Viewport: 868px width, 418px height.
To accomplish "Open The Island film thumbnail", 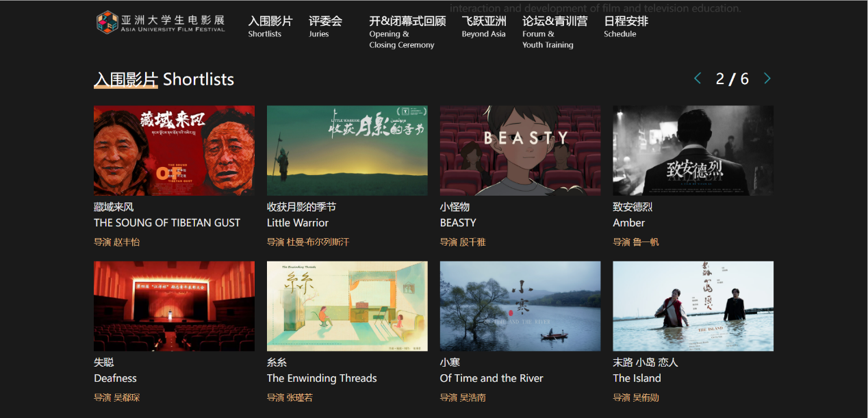I will pyautogui.click(x=693, y=306).
